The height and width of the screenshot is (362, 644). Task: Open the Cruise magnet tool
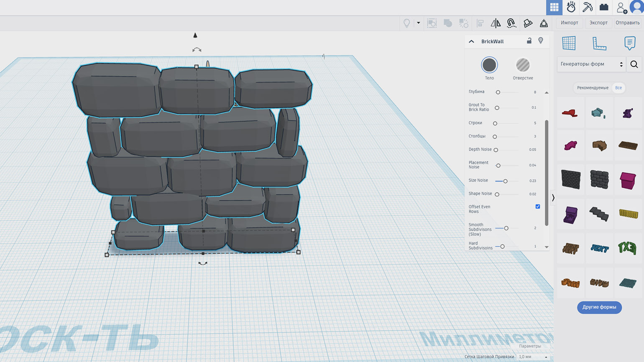click(511, 23)
